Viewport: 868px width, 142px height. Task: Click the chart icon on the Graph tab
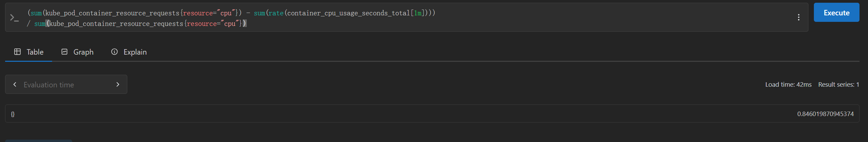point(64,52)
